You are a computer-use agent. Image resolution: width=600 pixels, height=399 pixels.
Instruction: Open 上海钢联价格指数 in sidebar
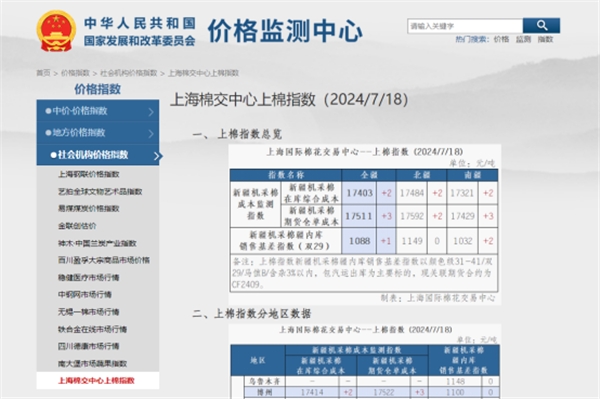89,174
